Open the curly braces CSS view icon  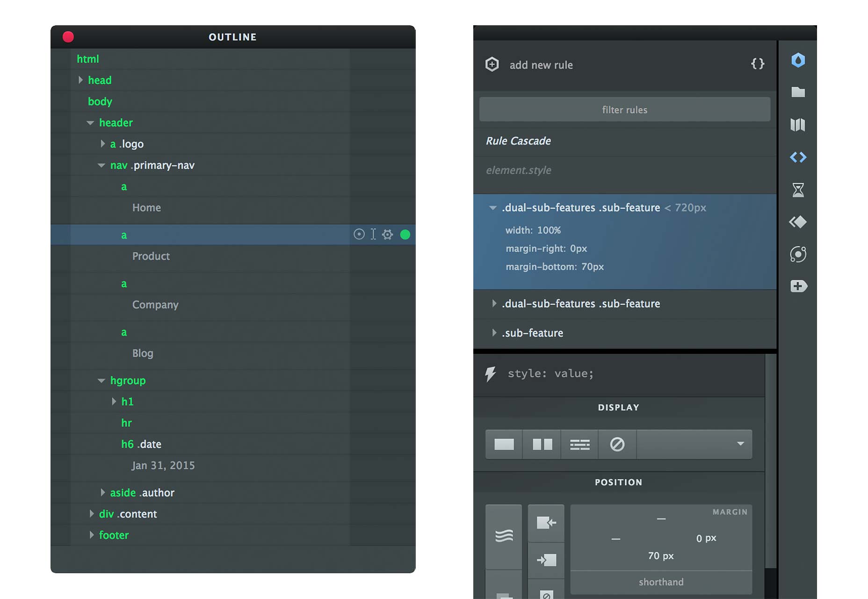[758, 64]
